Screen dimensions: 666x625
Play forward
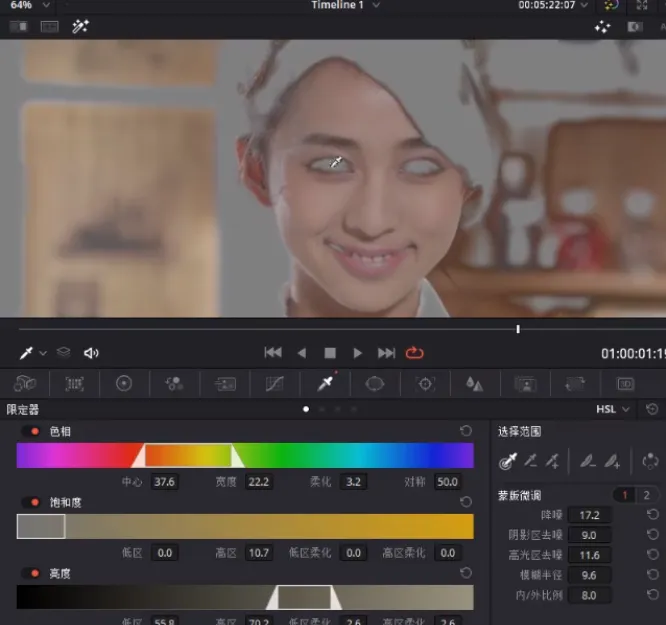tap(358, 353)
